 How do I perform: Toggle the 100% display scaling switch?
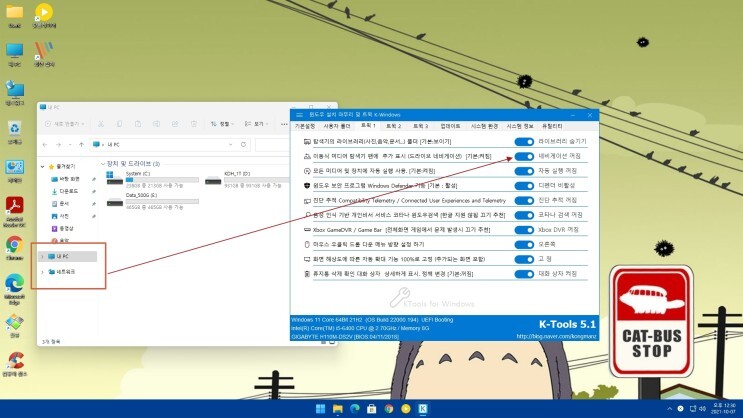tap(524, 259)
